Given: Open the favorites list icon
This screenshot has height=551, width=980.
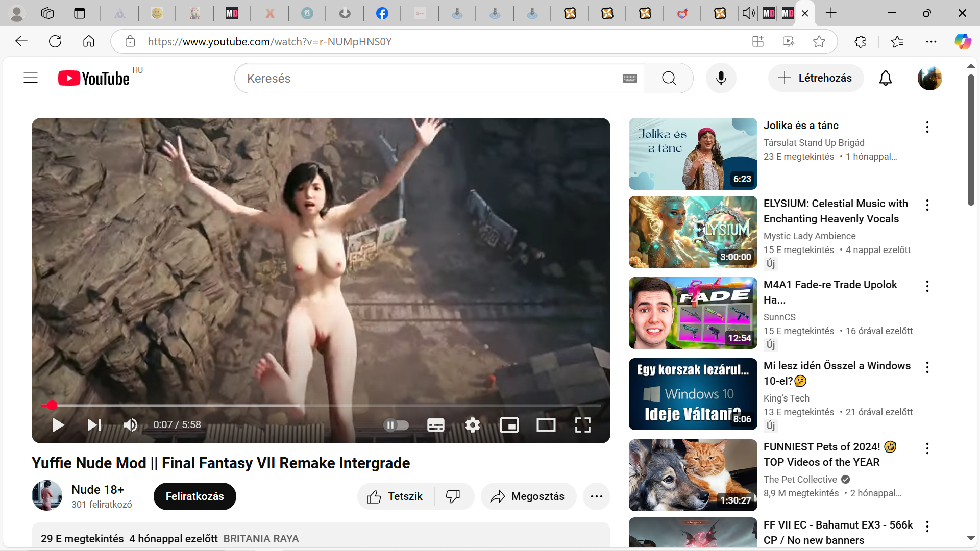Looking at the screenshot, I should (x=897, y=41).
